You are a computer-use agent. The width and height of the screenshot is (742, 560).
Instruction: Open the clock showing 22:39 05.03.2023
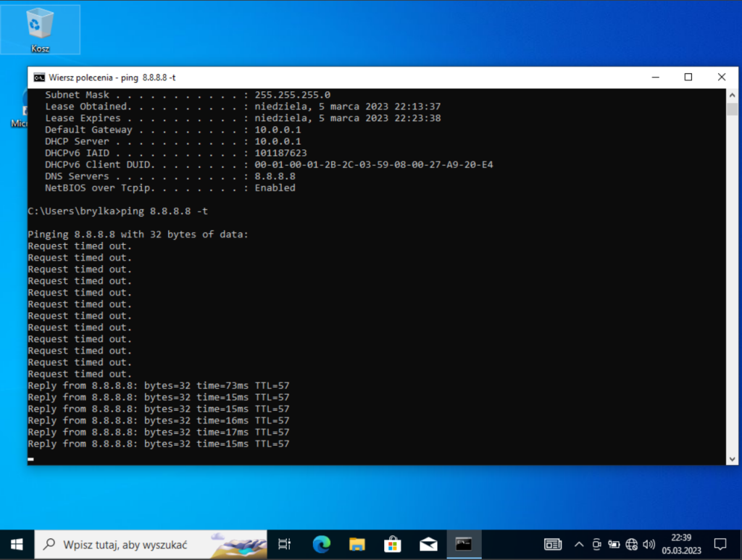point(681,544)
